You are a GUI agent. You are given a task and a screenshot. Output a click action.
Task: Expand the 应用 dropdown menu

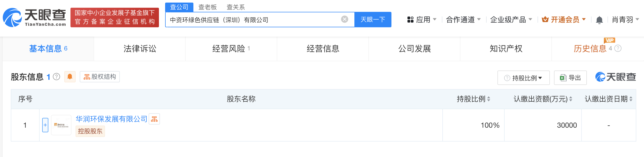422,20
